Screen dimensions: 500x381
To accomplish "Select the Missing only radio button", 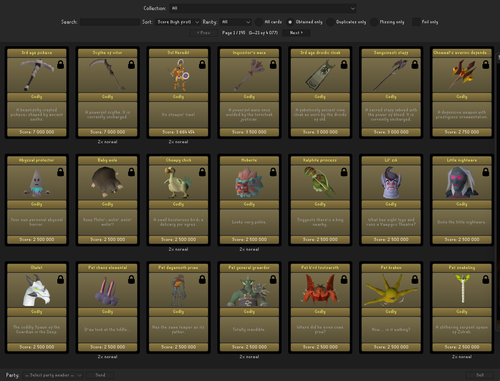I will tap(374, 22).
